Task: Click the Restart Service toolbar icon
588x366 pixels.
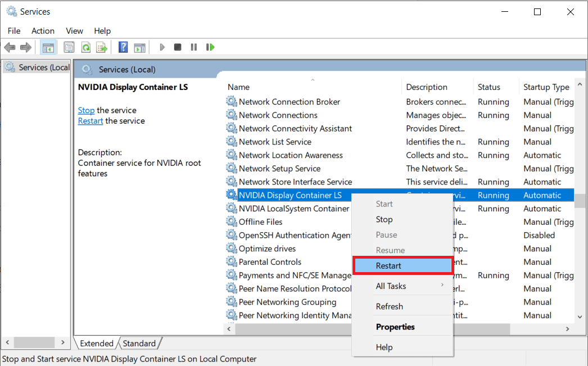Action: 210,47
